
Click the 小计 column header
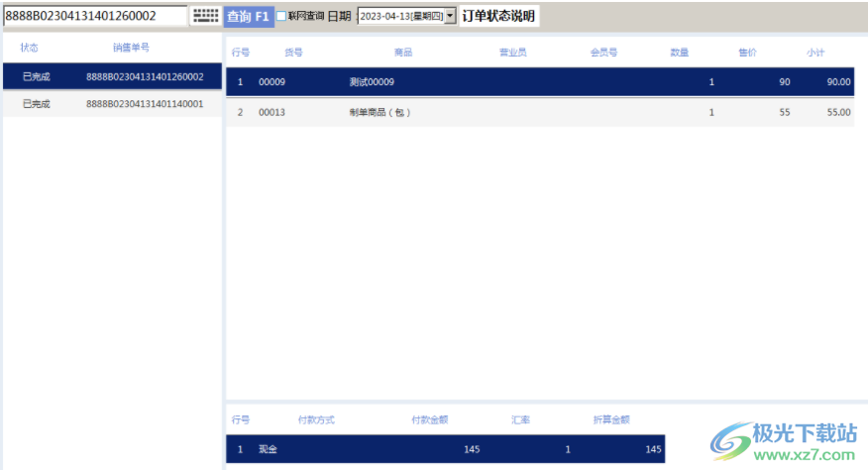815,53
